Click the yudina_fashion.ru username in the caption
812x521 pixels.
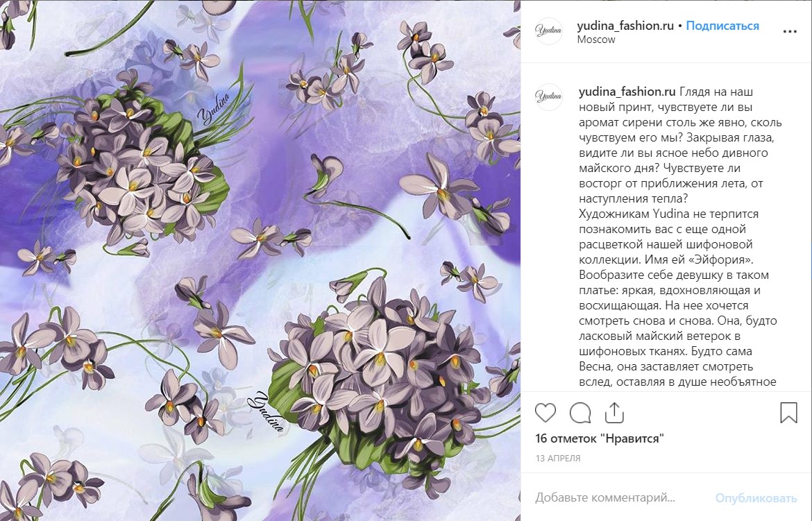tap(627, 92)
